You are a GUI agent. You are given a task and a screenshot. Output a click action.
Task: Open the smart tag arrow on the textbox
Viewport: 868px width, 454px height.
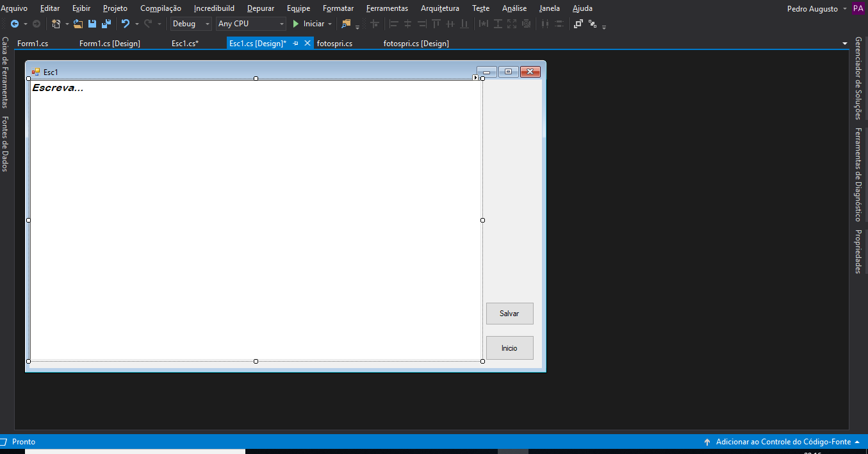[475, 78]
